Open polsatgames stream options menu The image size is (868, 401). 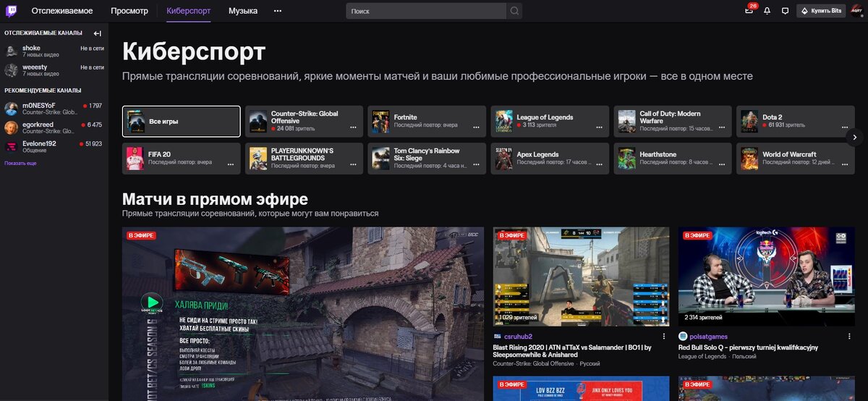pyautogui.click(x=849, y=337)
